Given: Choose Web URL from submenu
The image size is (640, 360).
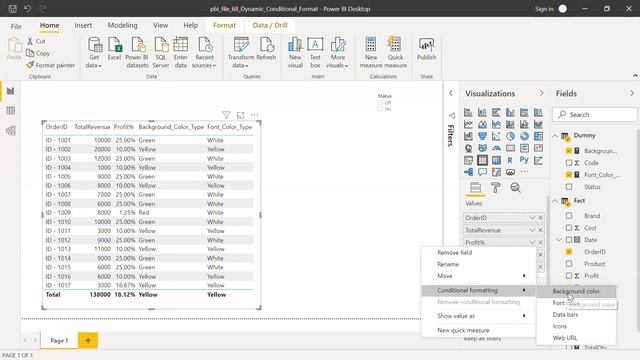Looking at the screenshot, I should click(564, 338).
